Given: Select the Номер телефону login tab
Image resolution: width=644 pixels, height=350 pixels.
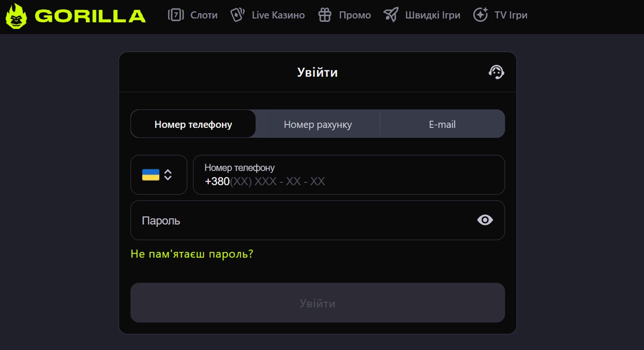Looking at the screenshot, I should [193, 124].
